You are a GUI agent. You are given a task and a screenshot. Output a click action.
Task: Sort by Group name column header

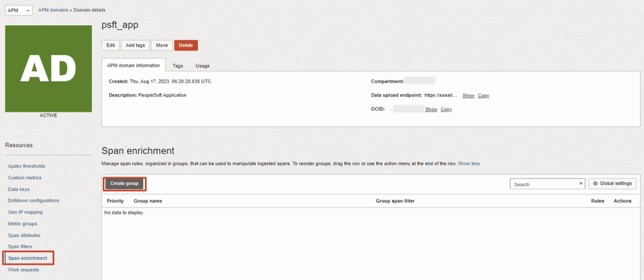147,201
